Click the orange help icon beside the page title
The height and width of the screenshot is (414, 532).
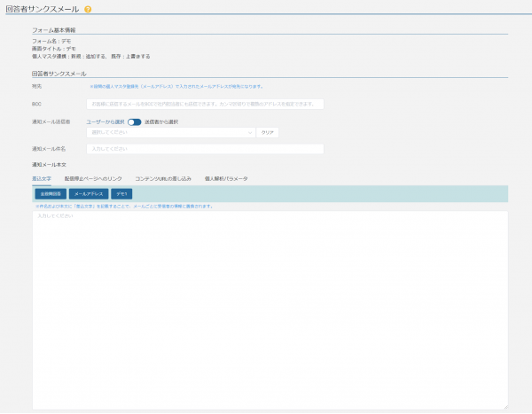88,9
